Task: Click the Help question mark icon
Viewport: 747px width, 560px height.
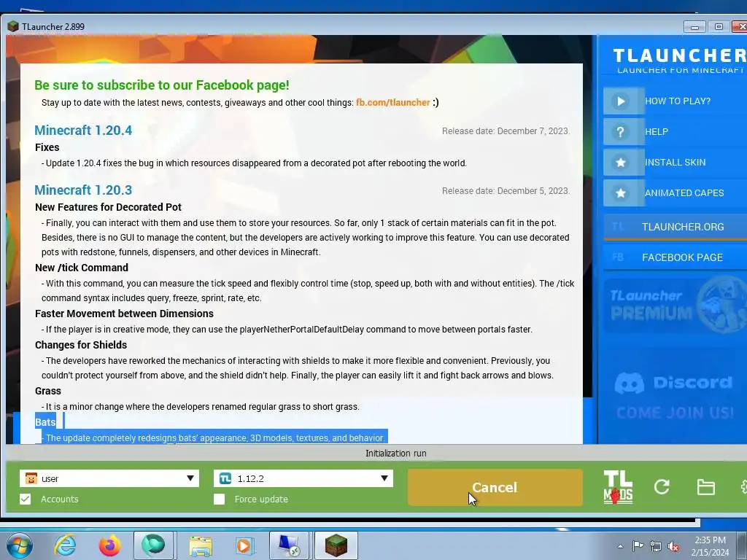Action: (x=620, y=132)
